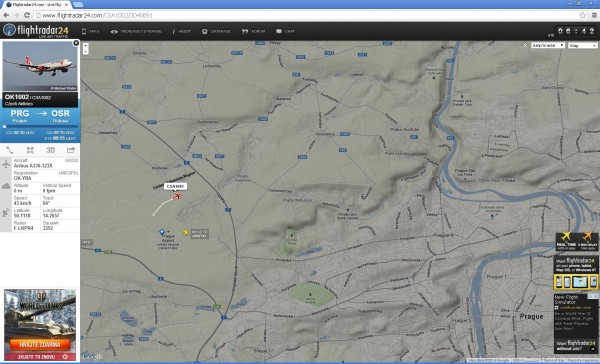
Task: Show the flight route icon
Action: [x=10, y=150]
